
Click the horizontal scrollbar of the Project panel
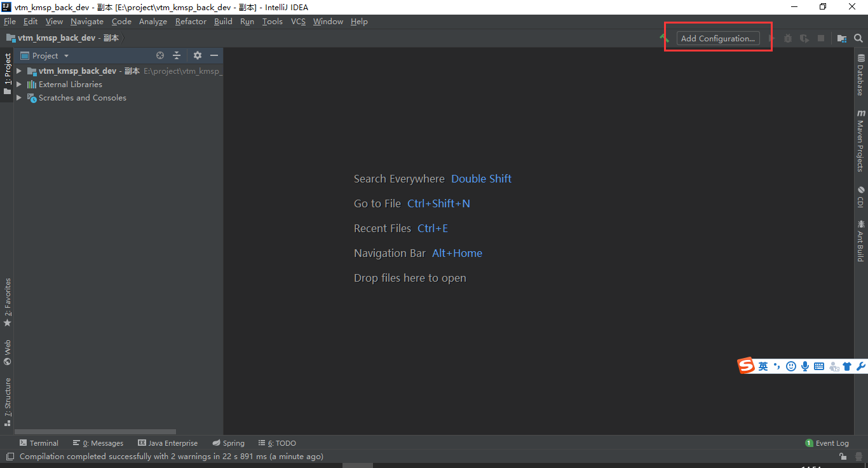(x=96, y=432)
